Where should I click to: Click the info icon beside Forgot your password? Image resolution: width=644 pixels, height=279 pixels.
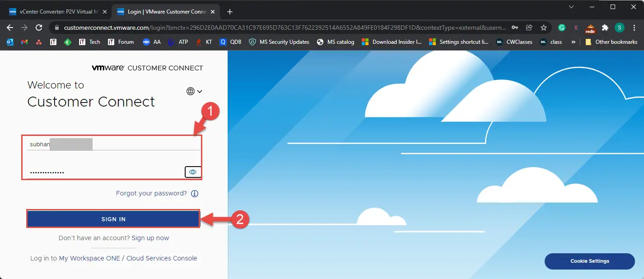(195, 194)
